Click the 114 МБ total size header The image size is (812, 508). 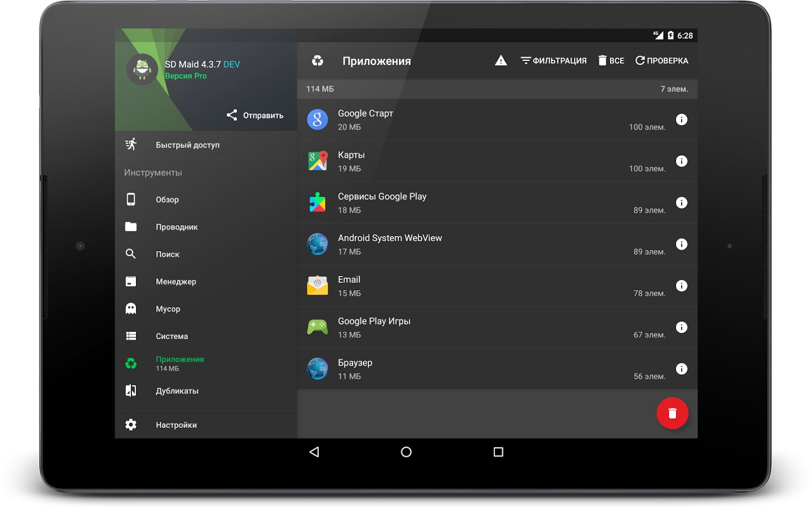click(320, 89)
